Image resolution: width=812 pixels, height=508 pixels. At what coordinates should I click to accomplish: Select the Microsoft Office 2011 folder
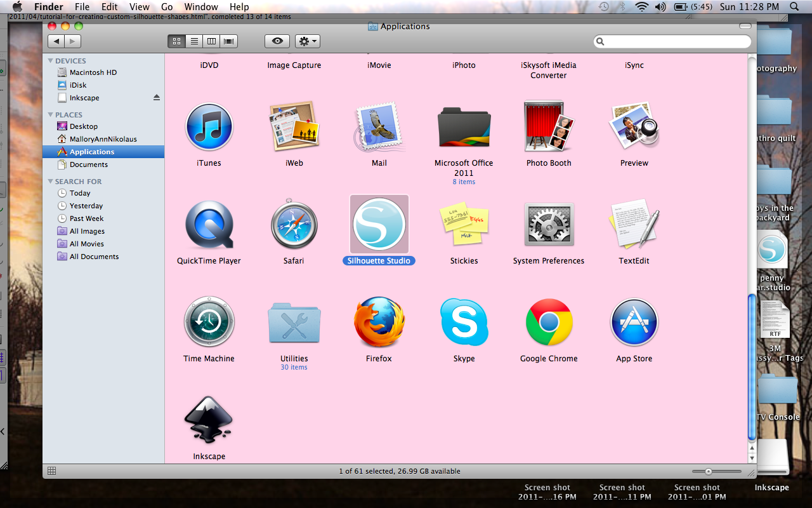464,128
